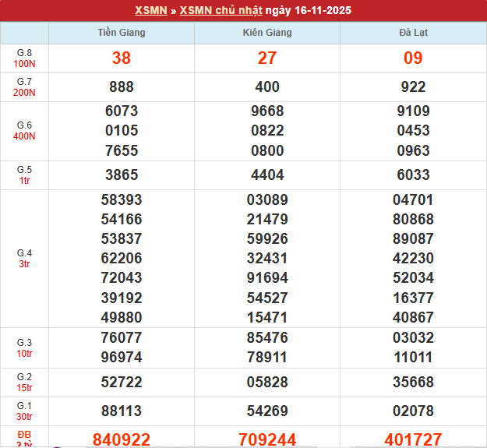Click the G.4 value 32431
This screenshot has height=448, width=487.
[267, 259]
